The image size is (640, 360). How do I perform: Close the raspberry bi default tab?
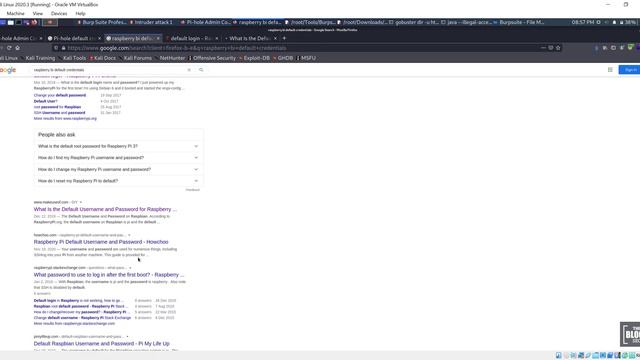click(x=158, y=38)
